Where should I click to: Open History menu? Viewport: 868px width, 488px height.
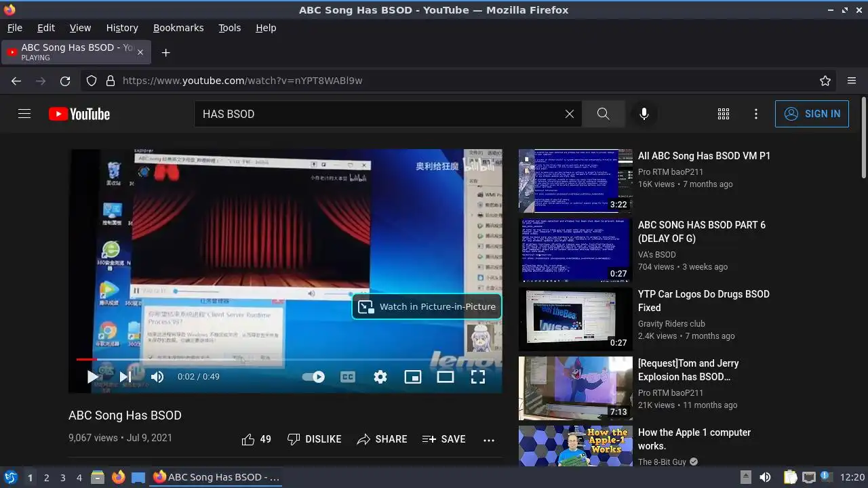122,28
